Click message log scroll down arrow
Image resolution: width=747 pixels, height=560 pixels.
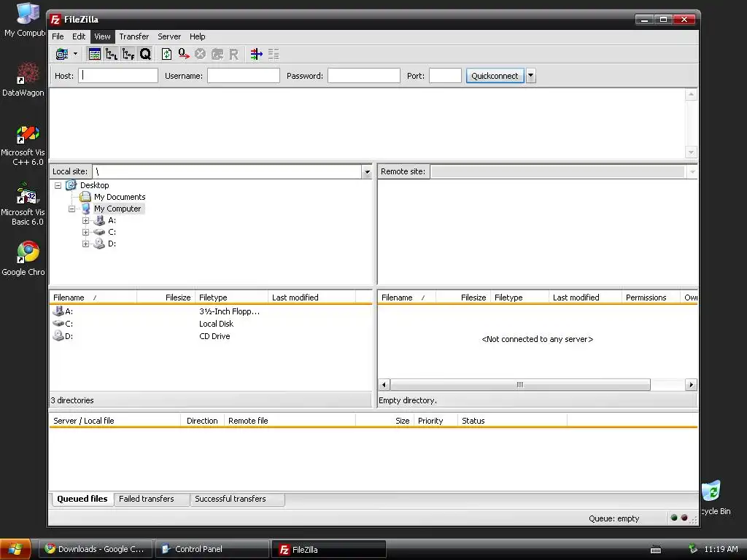[x=691, y=152]
